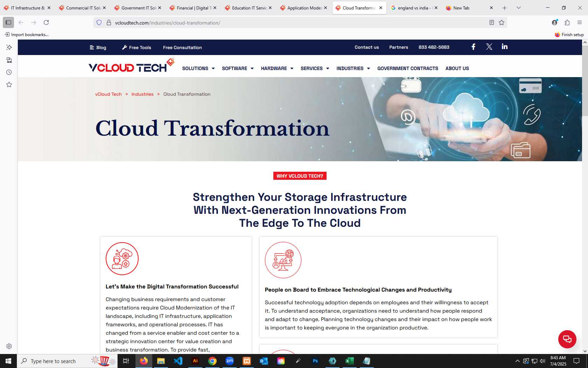Viewport: 588px width, 368px height.
Task: Click page vertical scrollbar down arrow
Action: [585, 351]
